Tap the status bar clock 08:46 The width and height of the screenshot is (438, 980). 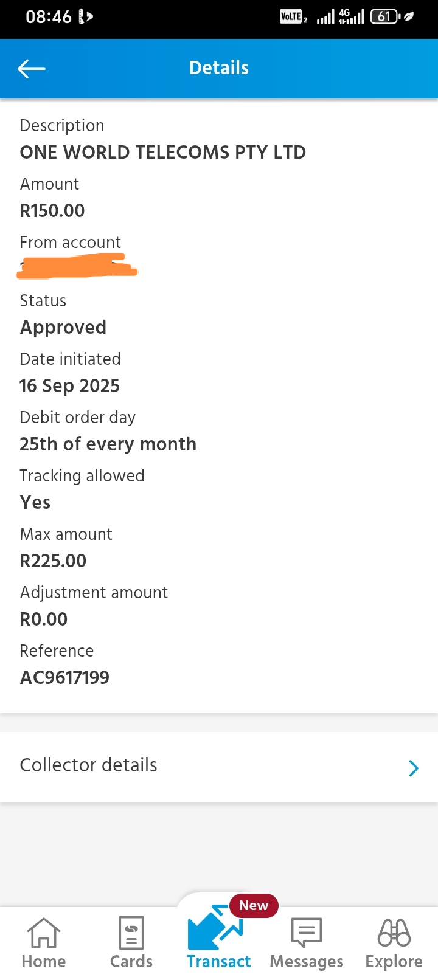click(x=49, y=17)
